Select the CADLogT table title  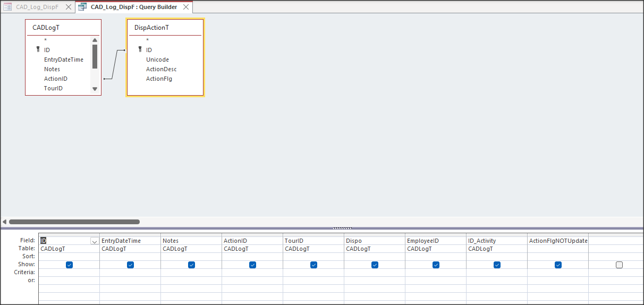tap(46, 27)
